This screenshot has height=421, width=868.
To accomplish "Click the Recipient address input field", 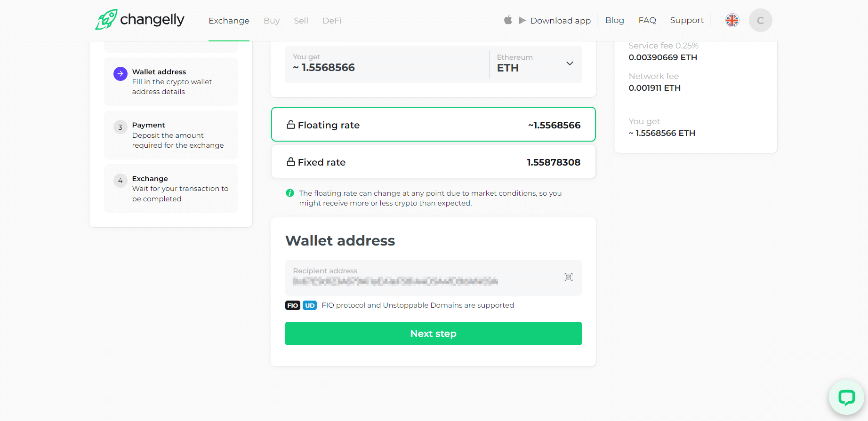I will pos(424,280).
